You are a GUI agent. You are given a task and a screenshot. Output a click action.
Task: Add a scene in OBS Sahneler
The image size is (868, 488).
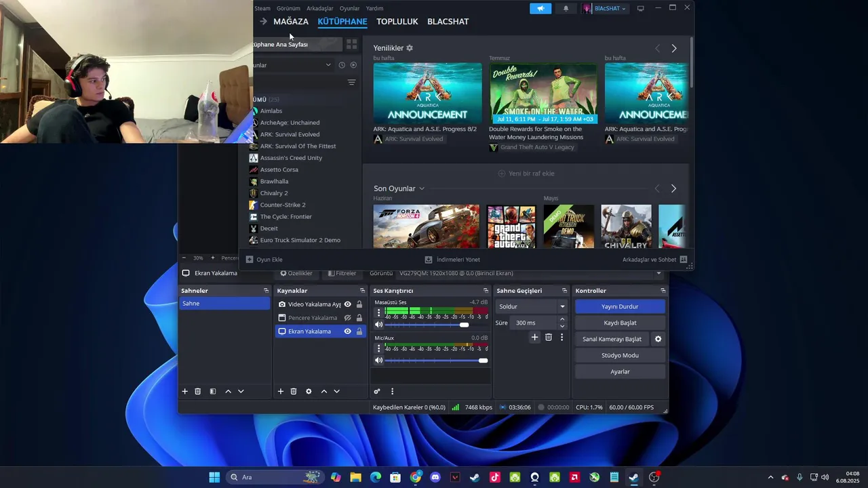coord(184,391)
